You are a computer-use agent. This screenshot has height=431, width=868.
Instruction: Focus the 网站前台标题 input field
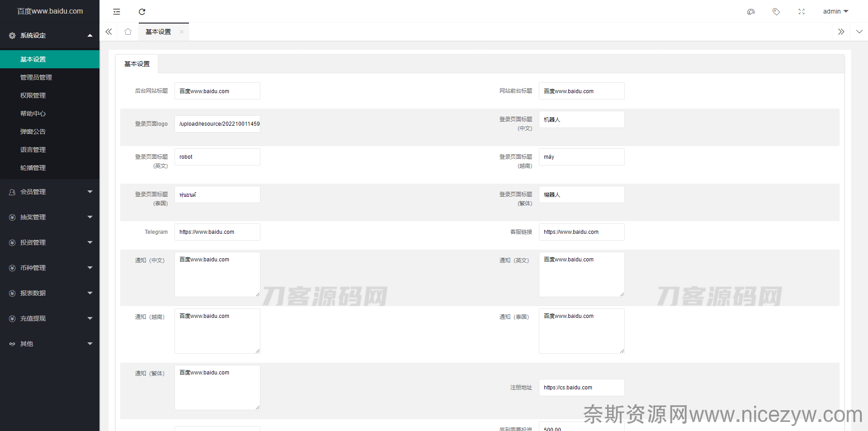[582, 91]
